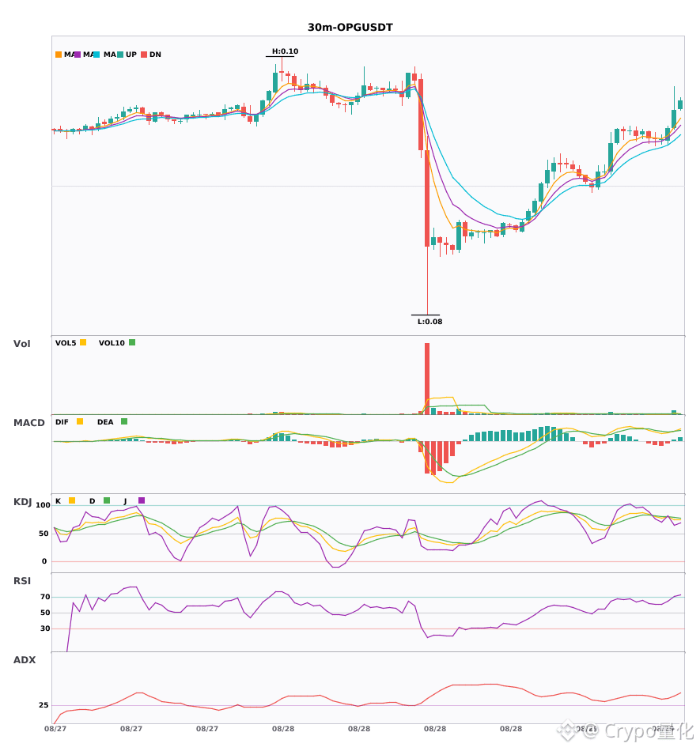Viewport: 700px width, 751px height.
Task: Click the purple MA legend swatch
Action: click(78, 55)
